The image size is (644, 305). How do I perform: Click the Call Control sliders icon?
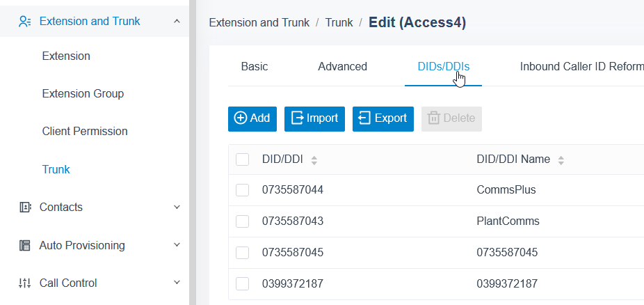pos(25,283)
